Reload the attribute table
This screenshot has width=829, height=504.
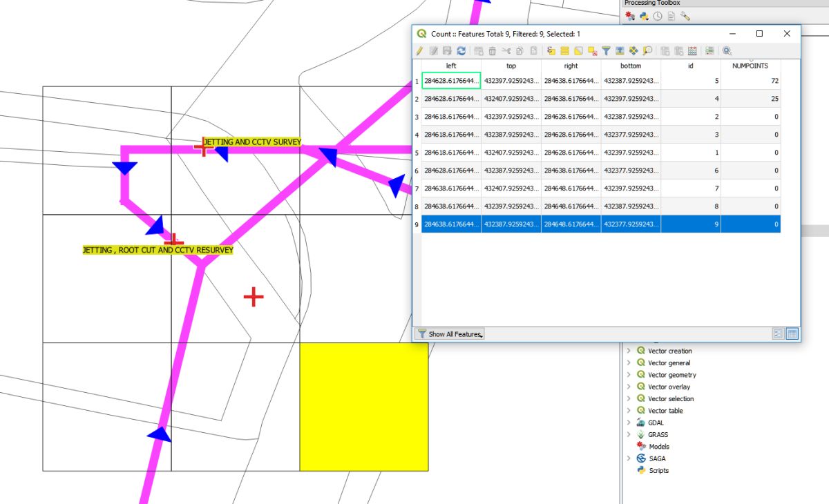click(x=461, y=50)
